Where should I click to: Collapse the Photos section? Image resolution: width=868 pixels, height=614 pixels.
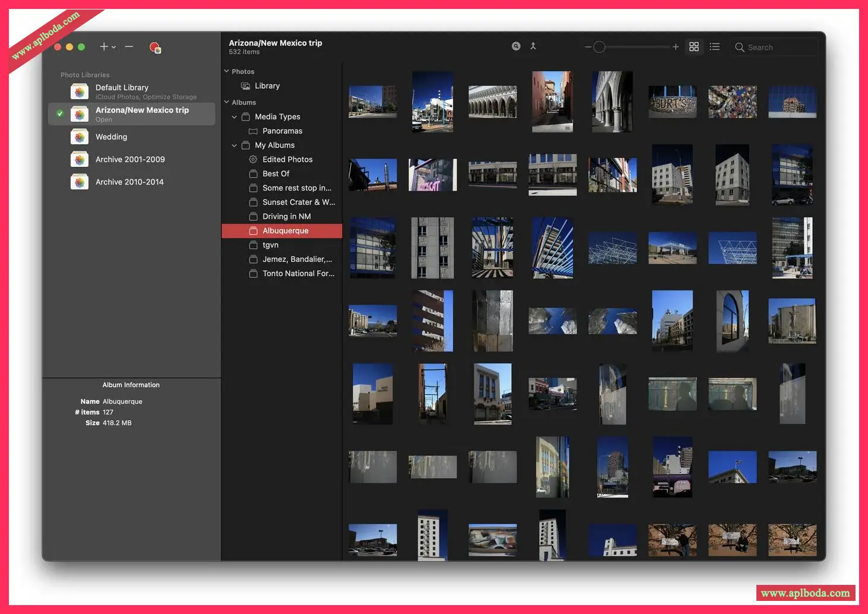[x=226, y=71]
